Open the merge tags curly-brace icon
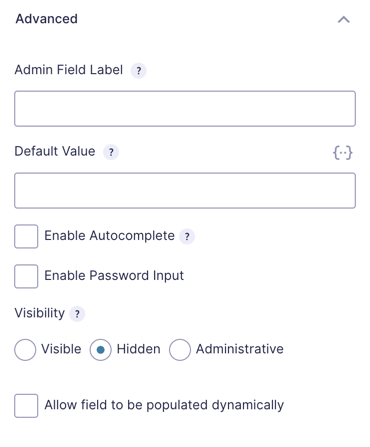Screen dimensions: 370x447 pos(343,153)
